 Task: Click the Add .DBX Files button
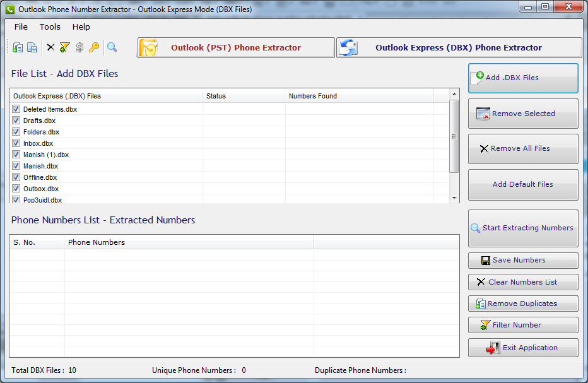tap(523, 78)
